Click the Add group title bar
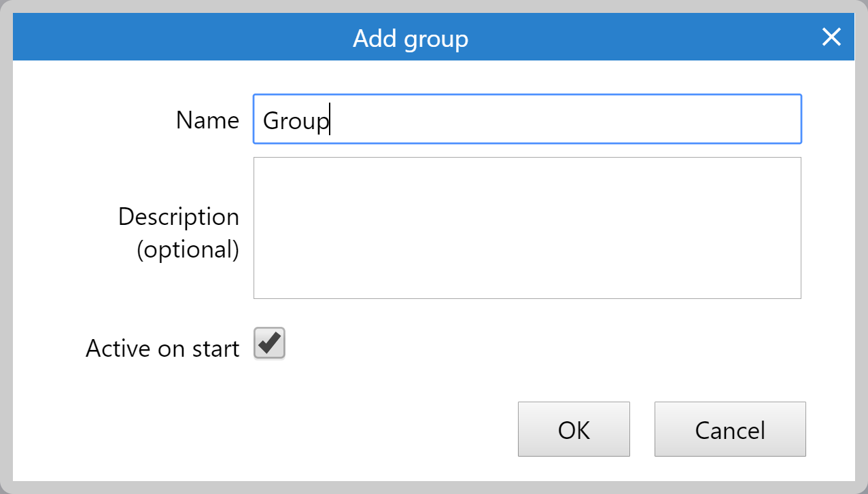Viewport: 868px width, 494px height. click(410, 37)
